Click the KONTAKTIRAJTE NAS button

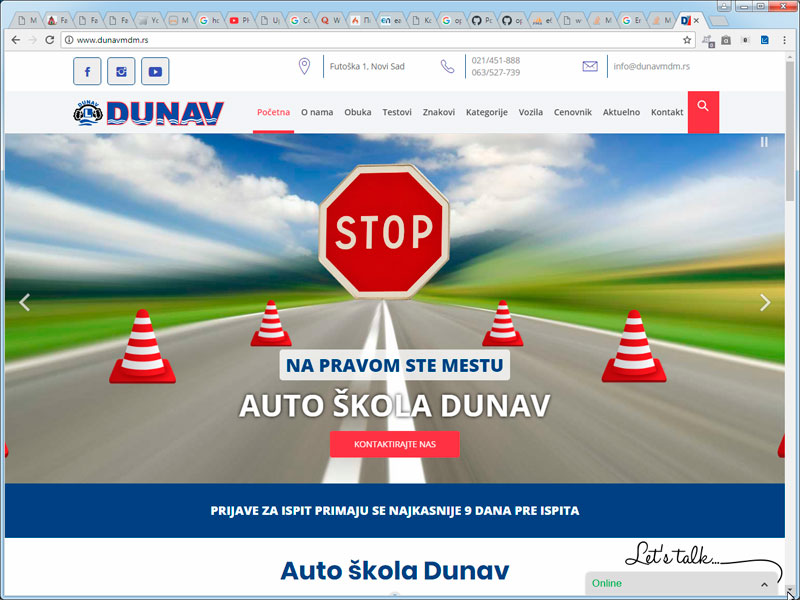394,444
